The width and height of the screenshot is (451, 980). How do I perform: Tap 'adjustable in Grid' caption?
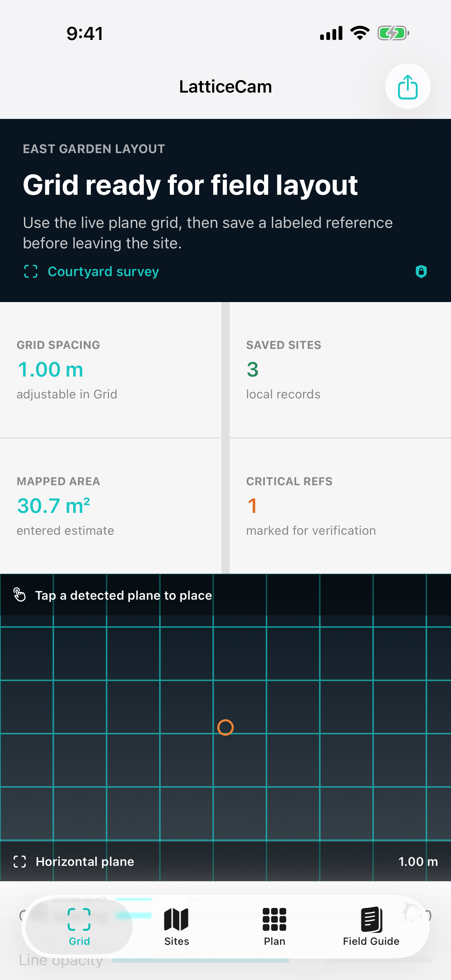click(x=67, y=394)
